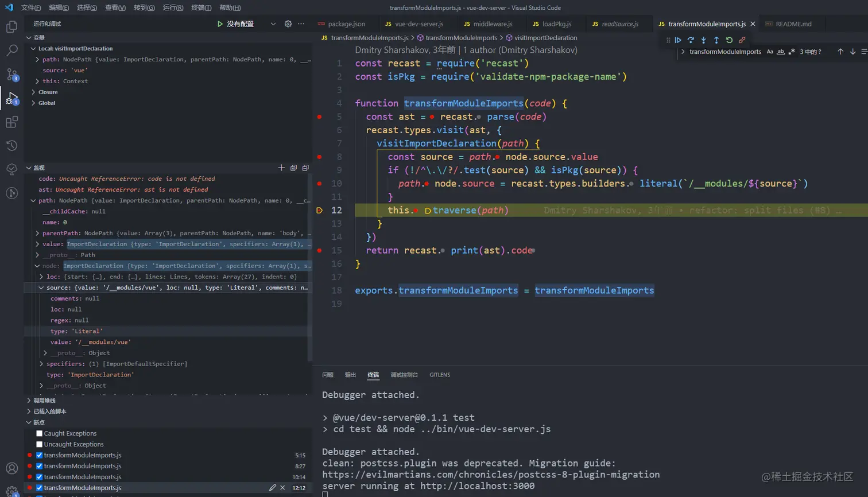
Task: Click the find input containing transformModuleImports
Action: pos(726,52)
